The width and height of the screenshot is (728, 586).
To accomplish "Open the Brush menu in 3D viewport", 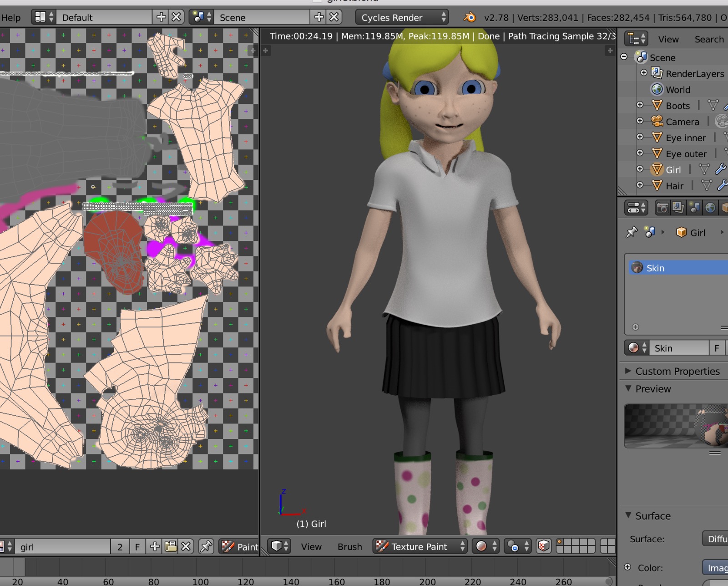I will coord(349,546).
